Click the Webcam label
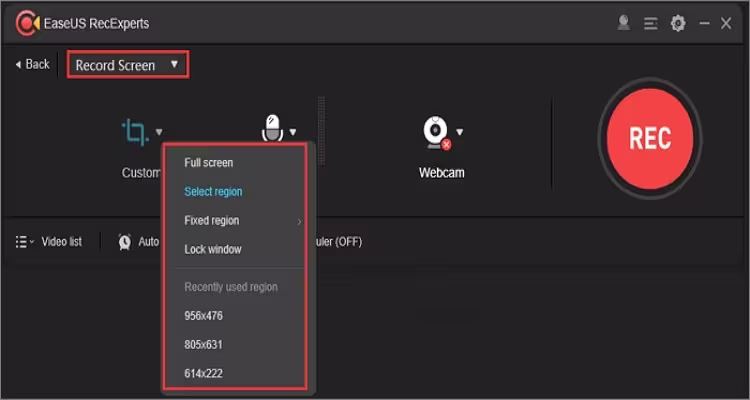The image size is (750, 400). point(441,173)
